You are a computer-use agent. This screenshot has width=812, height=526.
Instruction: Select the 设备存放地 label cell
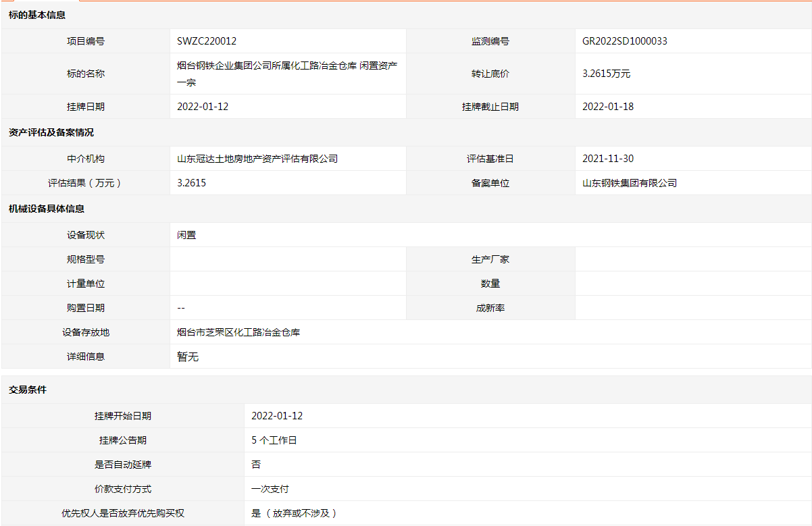click(x=86, y=332)
